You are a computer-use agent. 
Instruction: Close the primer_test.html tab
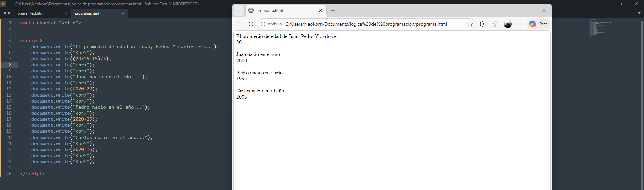point(66,13)
